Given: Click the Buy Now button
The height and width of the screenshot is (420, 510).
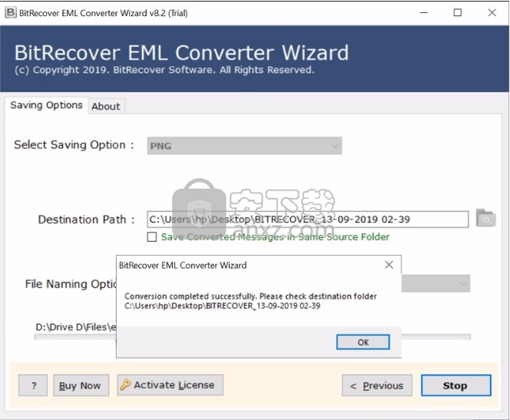Looking at the screenshot, I should 81,385.
